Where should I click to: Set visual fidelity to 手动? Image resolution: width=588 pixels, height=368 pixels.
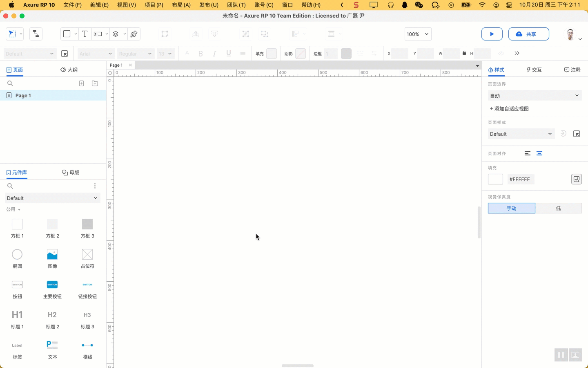pyautogui.click(x=511, y=208)
